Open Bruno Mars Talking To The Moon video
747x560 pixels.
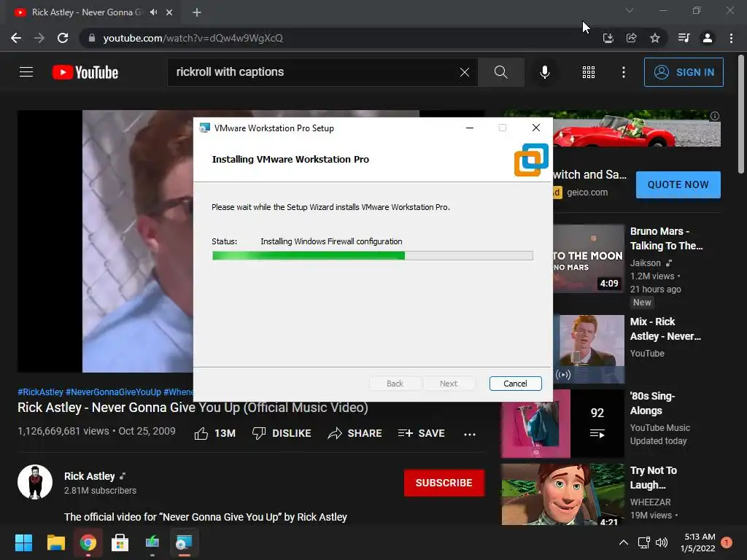click(x=666, y=238)
